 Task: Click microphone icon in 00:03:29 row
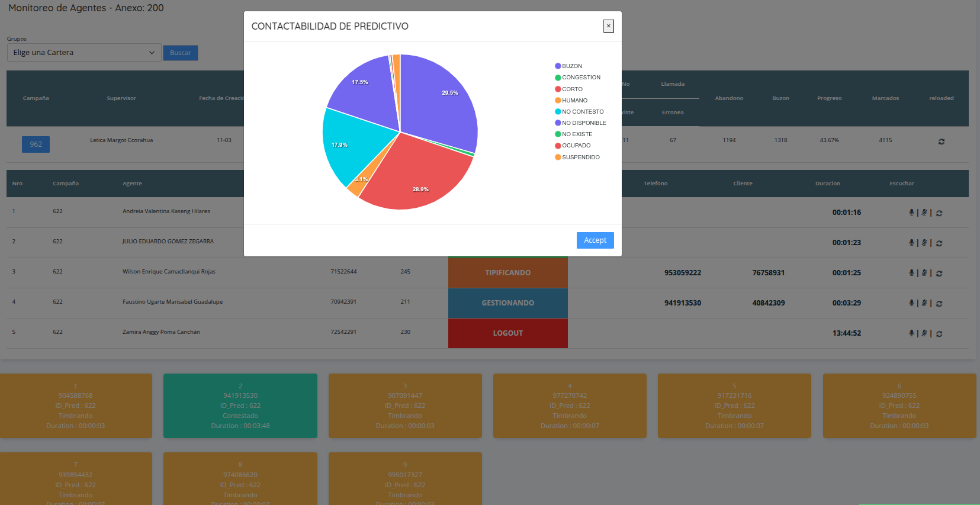911,303
